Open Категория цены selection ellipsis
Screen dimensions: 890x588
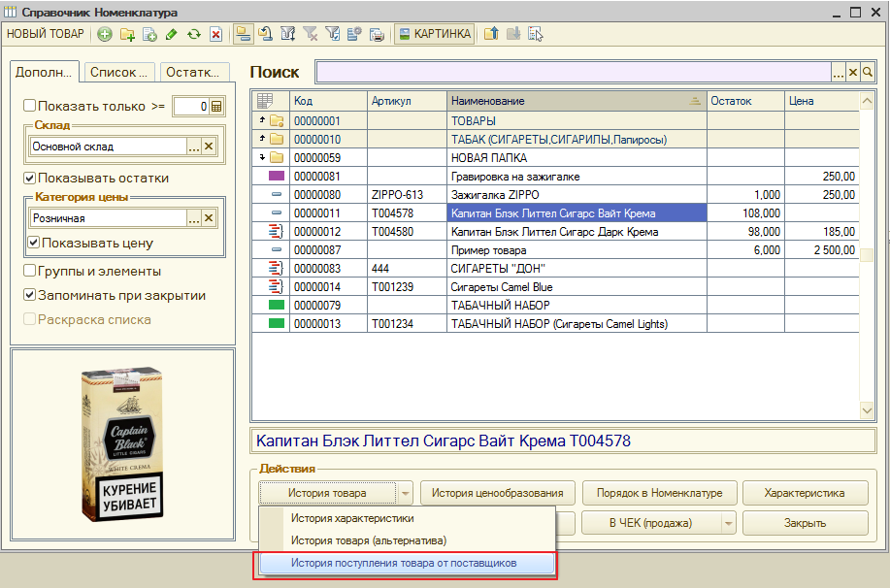(x=194, y=218)
